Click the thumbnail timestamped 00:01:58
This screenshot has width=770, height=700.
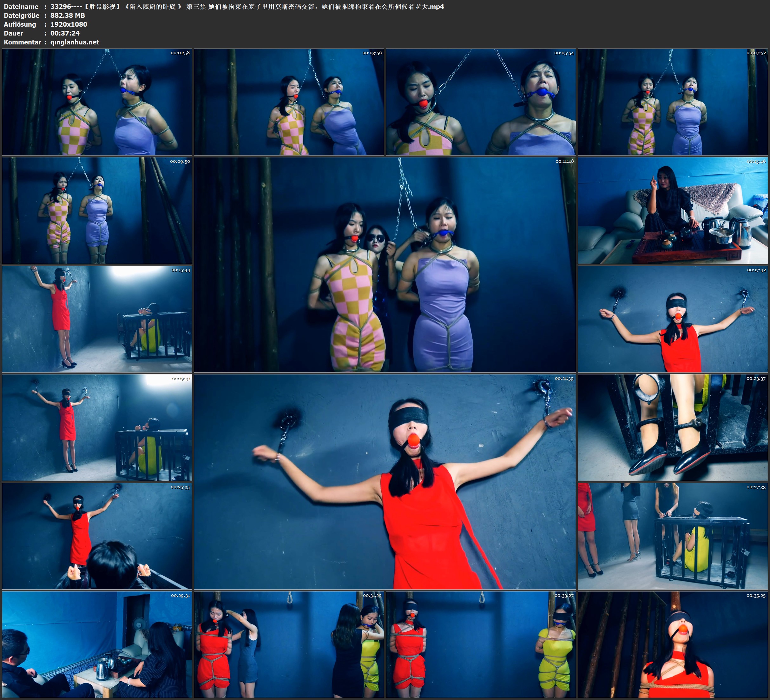coord(97,102)
